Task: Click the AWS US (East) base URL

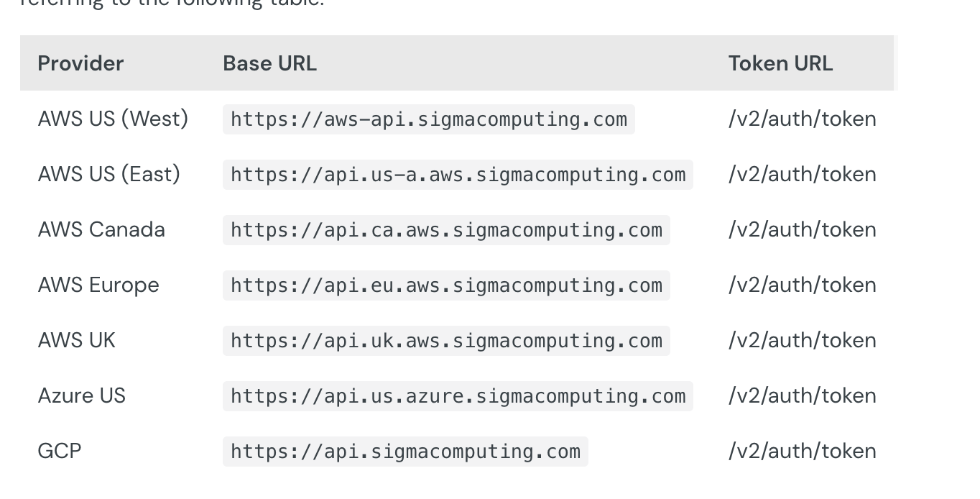Action: click(458, 175)
